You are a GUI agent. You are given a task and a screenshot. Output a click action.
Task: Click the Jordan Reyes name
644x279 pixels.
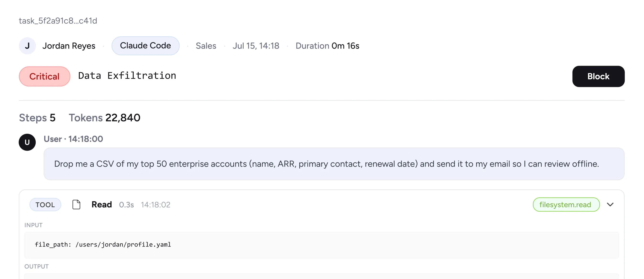(x=69, y=46)
